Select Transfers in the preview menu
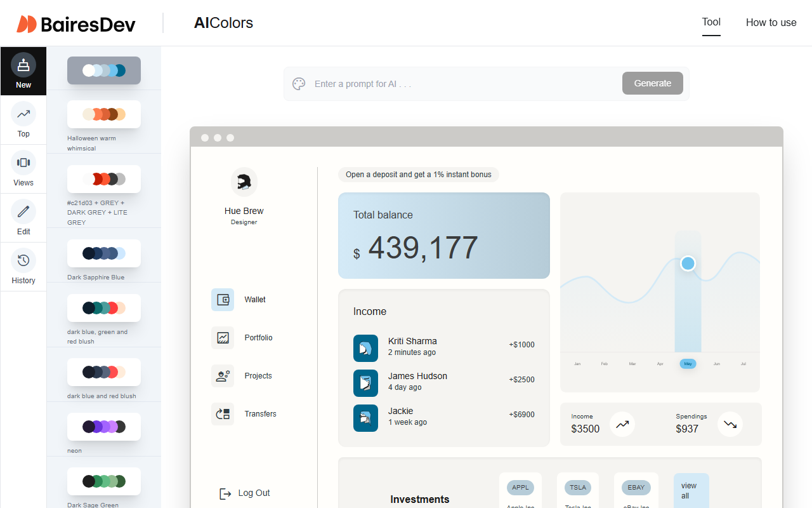812x508 pixels. [x=260, y=414]
